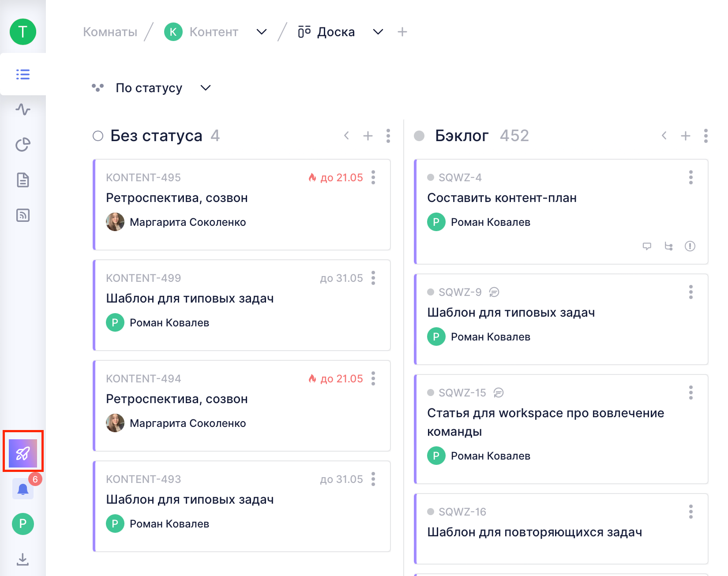Open the Бэклог column three-dot menu

pyautogui.click(x=706, y=136)
